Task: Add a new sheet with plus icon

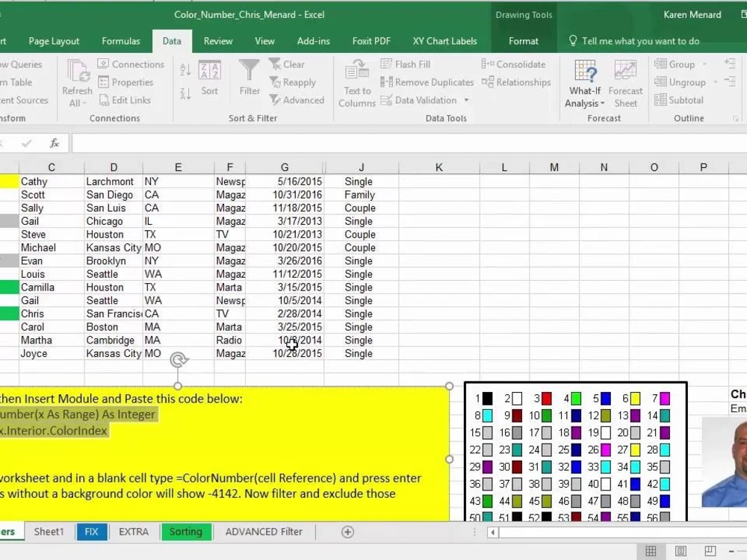Action: pyautogui.click(x=348, y=532)
